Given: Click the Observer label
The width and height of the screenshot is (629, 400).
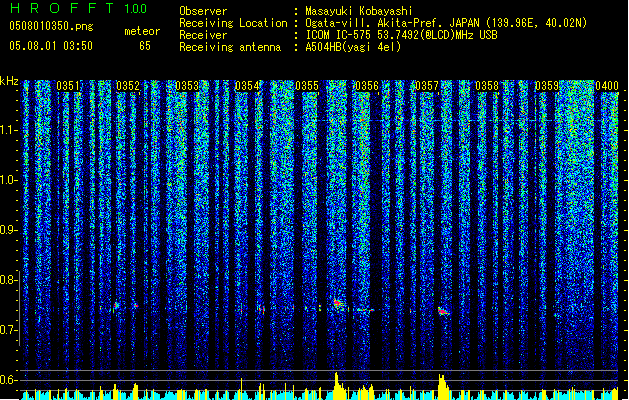Looking at the screenshot, I should (203, 11).
